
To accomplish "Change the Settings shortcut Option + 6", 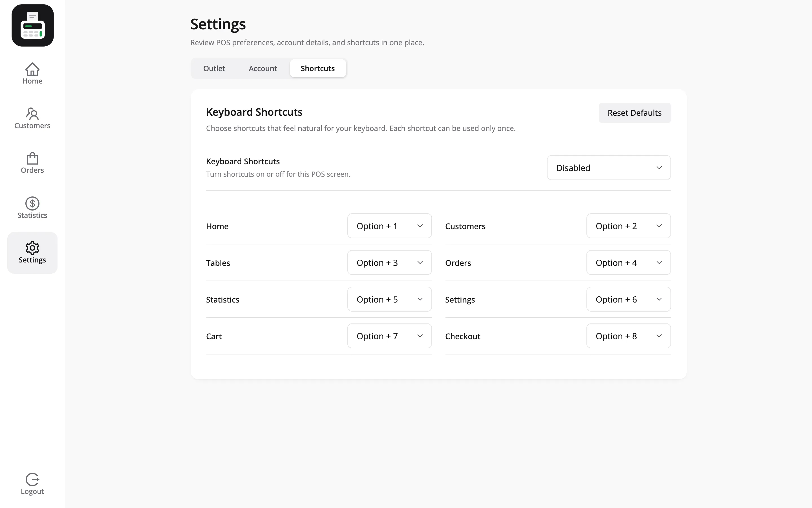I will (628, 299).
